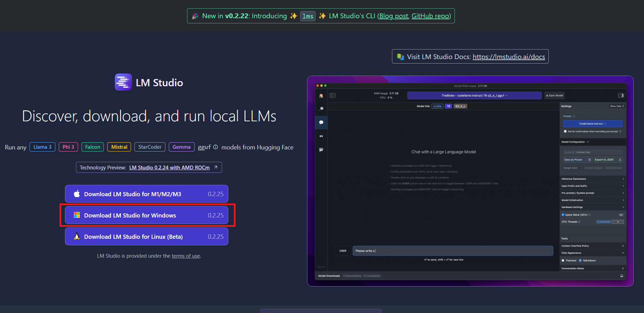Click the Export to JSON button
644x313 pixels.
point(608,160)
